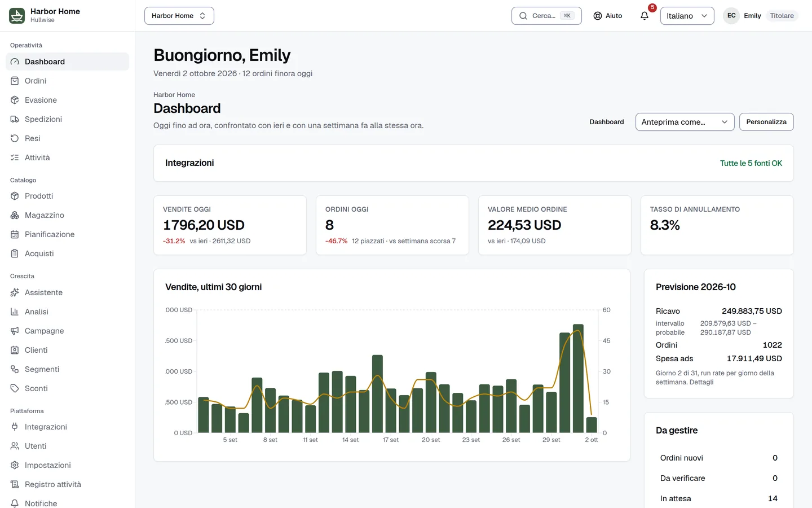Expand the Anteprima come dropdown
The image size is (812, 508).
pos(685,122)
